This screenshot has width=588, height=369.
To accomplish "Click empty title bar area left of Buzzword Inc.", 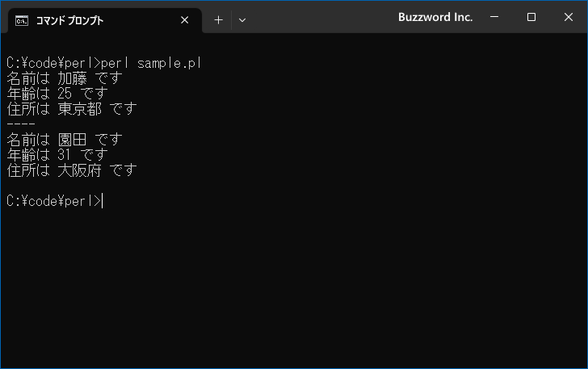I will pyautogui.click(x=322, y=17).
